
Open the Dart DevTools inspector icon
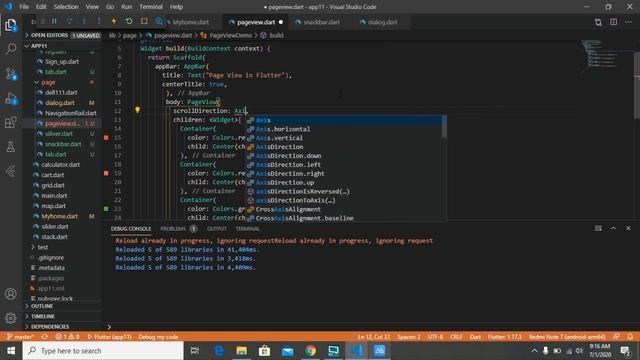pyautogui.click(x=159, y=21)
